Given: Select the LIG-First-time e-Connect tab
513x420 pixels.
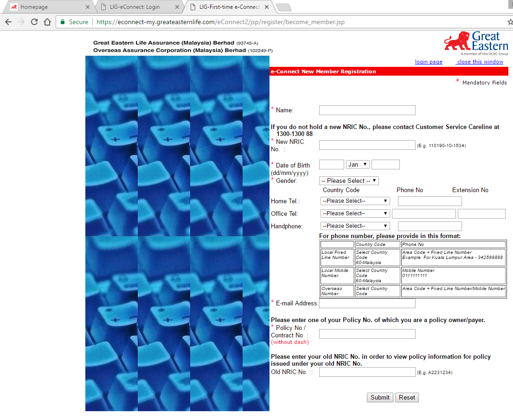Looking at the screenshot, I should click(x=230, y=7).
